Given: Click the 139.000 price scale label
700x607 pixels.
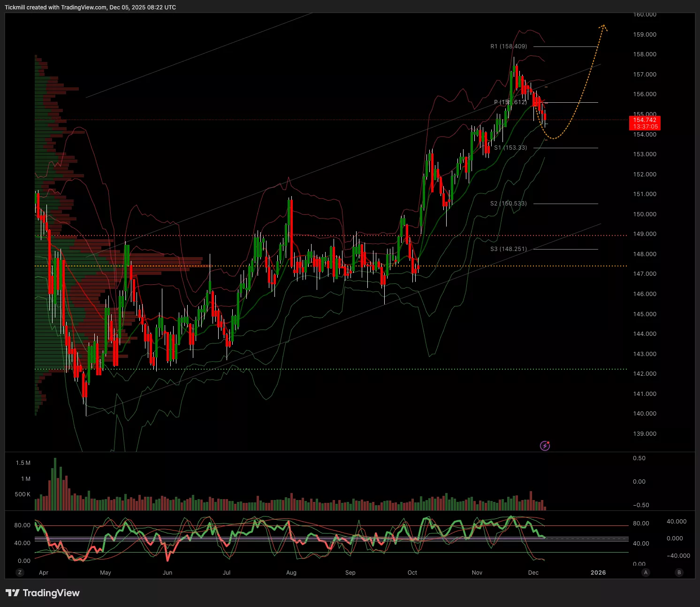Looking at the screenshot, I should point(645,434).
